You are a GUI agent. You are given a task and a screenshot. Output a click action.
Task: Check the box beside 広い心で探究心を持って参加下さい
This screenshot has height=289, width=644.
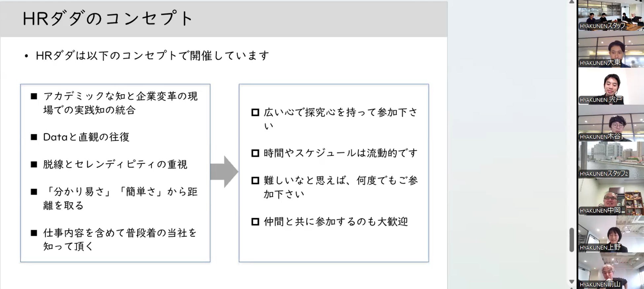[255, 112]
